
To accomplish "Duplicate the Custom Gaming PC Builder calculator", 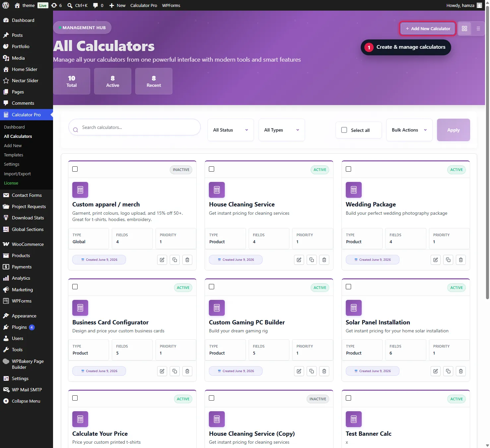I will [312, 371].
